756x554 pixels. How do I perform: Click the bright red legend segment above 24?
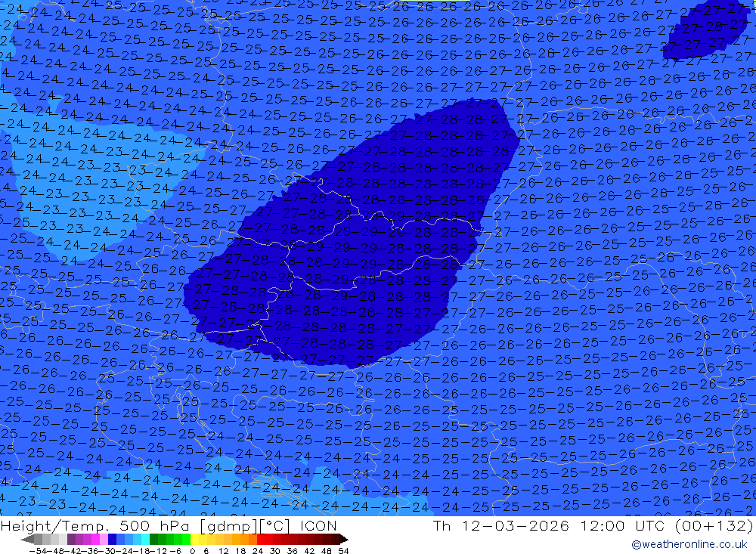pyautogui.click(x=261, y=539)
